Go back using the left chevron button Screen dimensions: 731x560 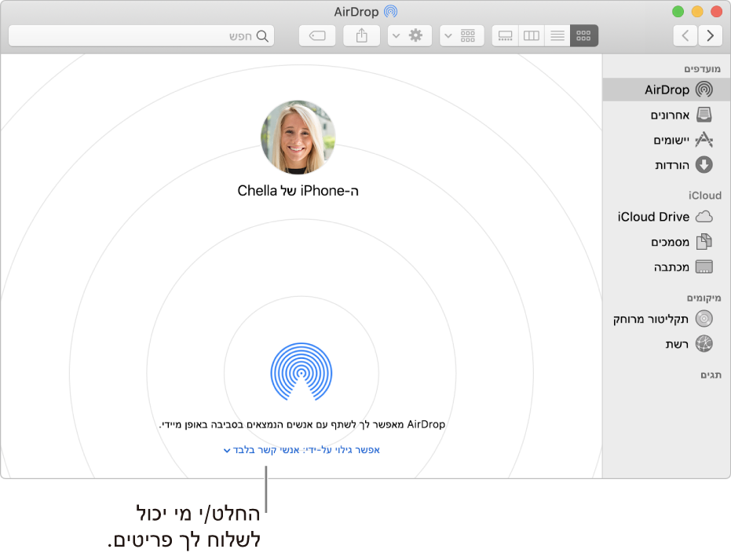(685, 36)
